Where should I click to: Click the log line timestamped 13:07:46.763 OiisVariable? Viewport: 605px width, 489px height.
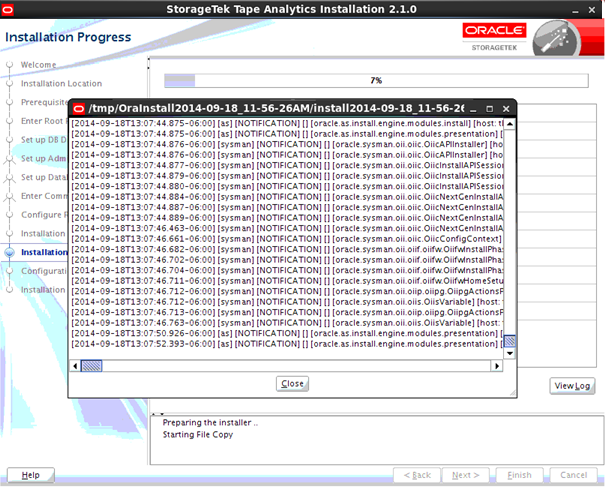pyautogui.click(x=287, y=323)
